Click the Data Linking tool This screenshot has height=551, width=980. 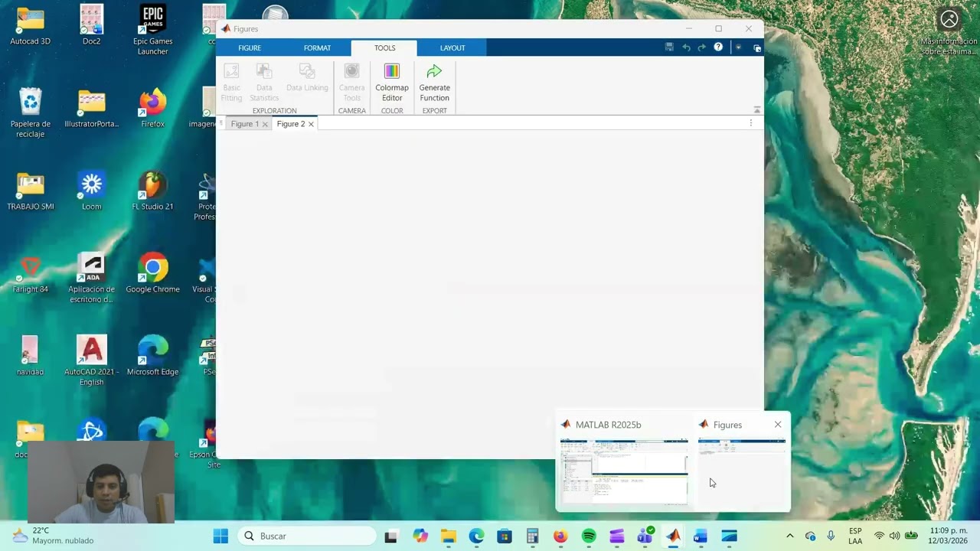307,79
